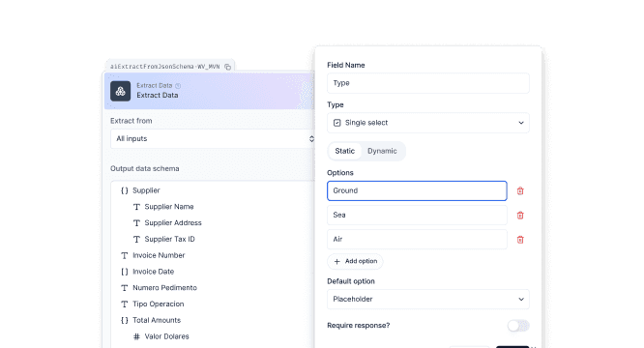Toggle the Require response switch

[518, 326]
